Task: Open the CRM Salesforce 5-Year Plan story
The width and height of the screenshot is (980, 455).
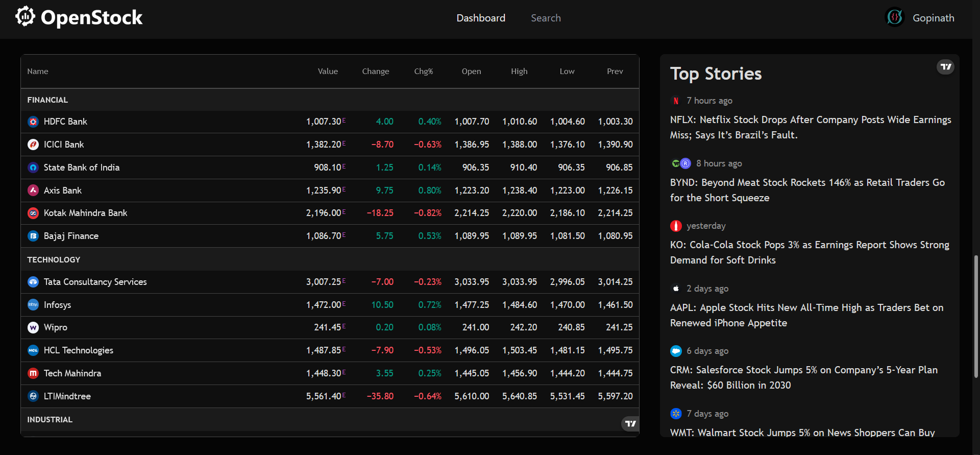Action: 804,377
